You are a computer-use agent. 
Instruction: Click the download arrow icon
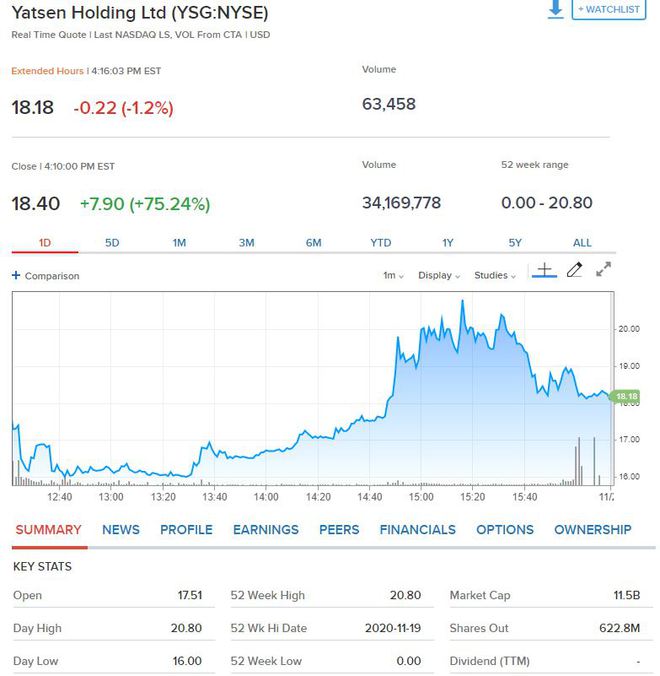(x=556, y=9)
